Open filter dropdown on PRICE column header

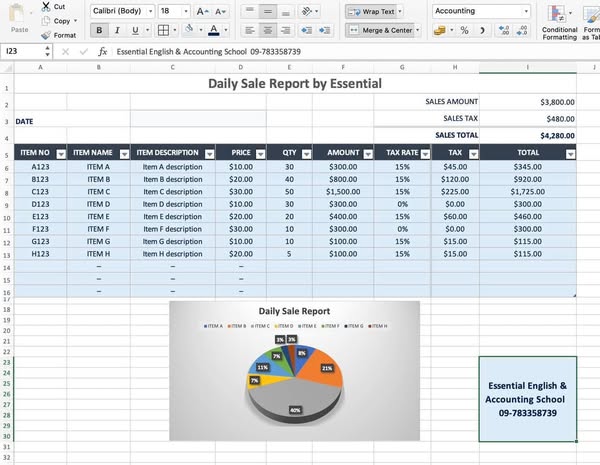pos(259,154)
